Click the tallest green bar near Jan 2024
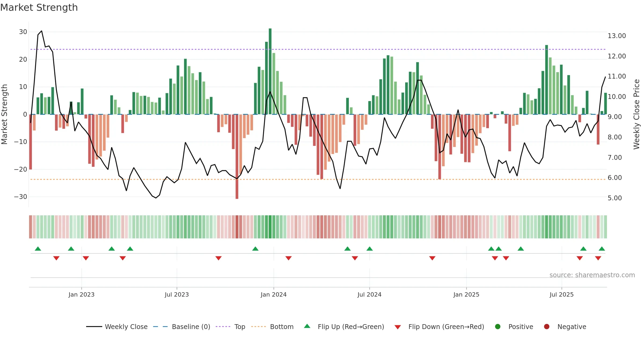This screenshot has width=644, height=362. click(x=270, y=71)
